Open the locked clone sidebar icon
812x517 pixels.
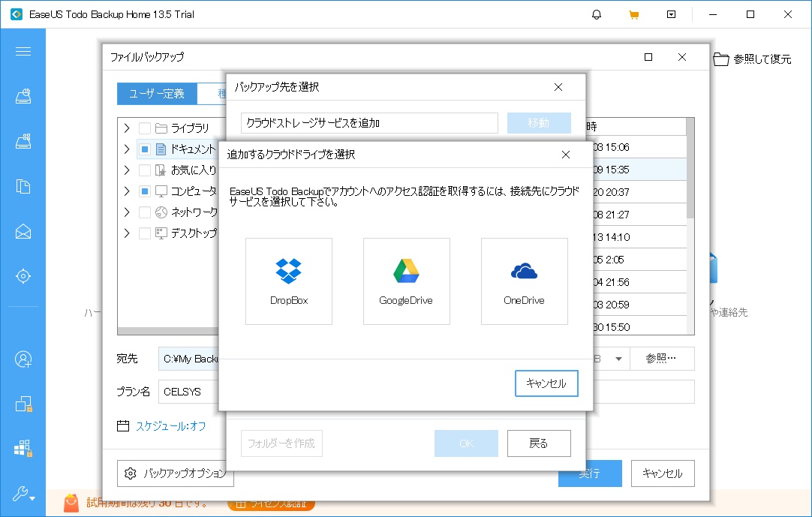[x=23, y=404]
